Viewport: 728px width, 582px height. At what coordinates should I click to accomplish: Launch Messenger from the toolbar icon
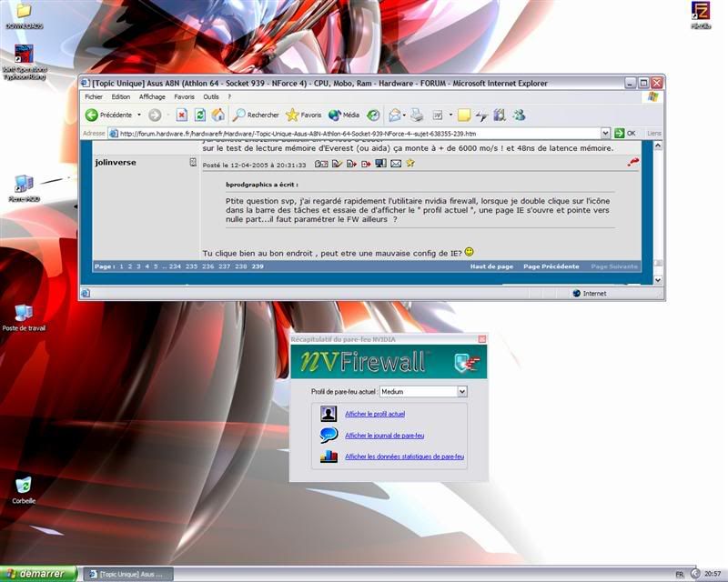tap(519, 115)
